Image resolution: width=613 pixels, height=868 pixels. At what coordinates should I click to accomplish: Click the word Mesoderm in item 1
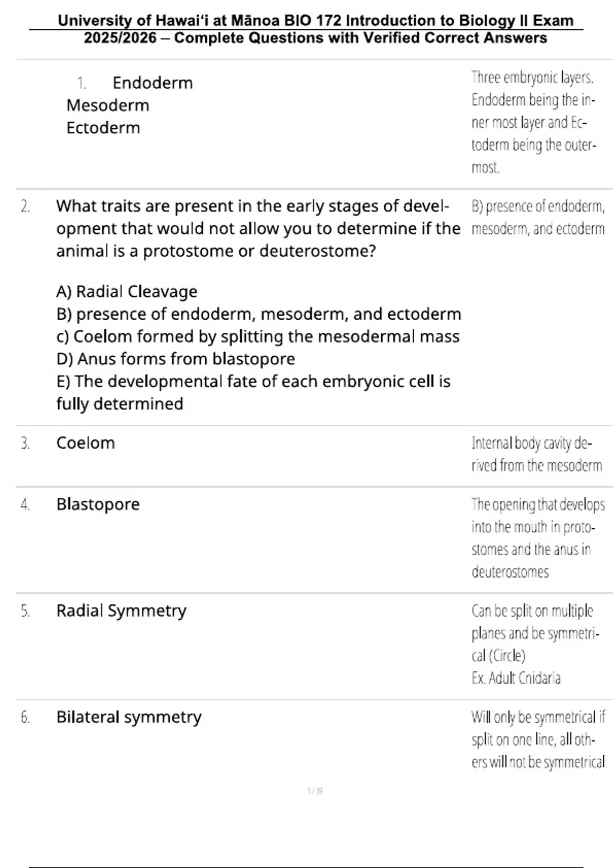tap(108, 105)
